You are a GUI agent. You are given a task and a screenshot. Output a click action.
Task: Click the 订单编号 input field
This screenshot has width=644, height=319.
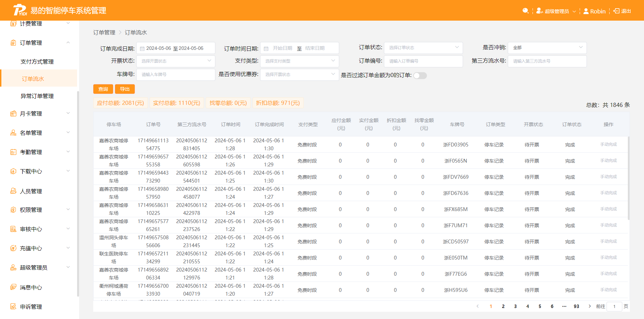tap(423, 61)
